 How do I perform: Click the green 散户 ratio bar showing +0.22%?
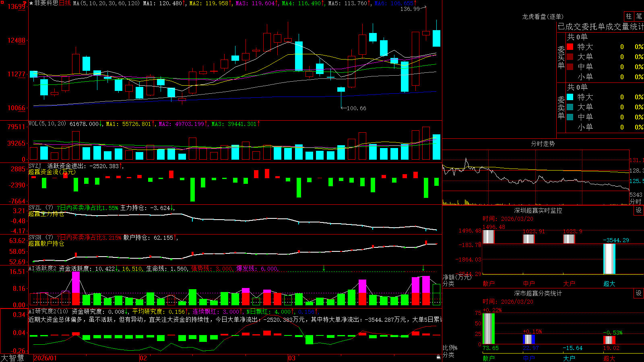tap(489, 329)
